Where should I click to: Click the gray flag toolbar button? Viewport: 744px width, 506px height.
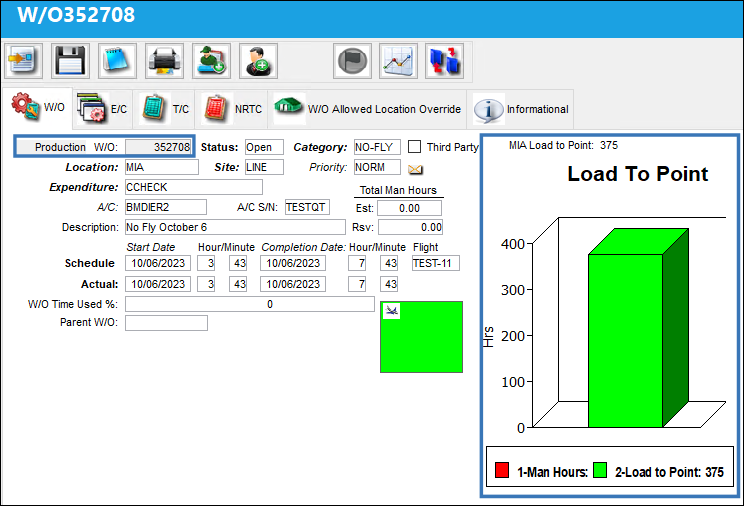pos(352,61)
